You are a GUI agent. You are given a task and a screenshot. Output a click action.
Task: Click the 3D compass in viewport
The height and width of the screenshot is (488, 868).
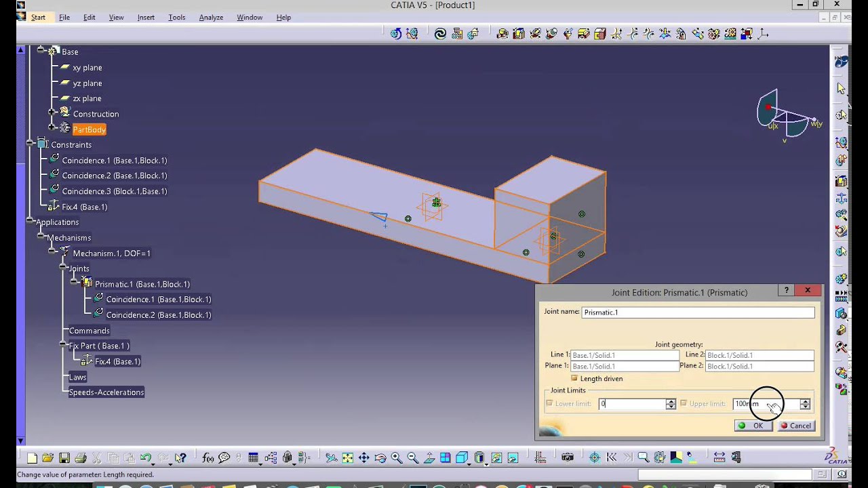tap(787, 117)
